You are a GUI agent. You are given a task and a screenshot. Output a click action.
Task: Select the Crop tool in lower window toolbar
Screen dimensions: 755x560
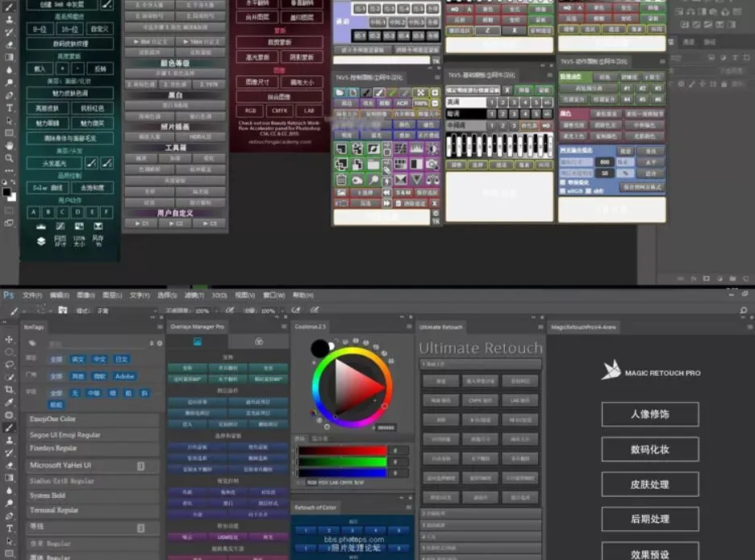tap(9, 389)
